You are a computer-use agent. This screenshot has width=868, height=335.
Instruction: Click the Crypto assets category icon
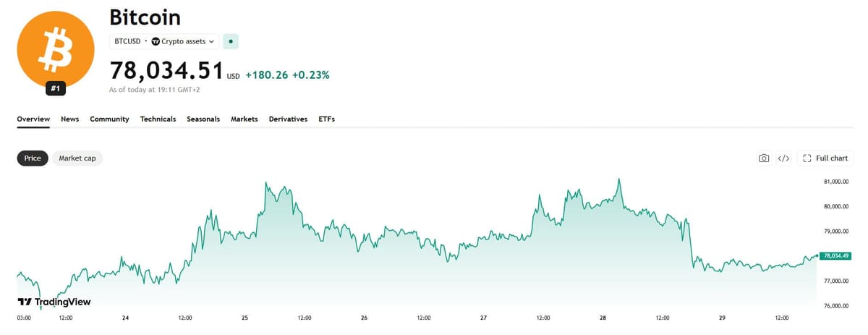(156, 41)
